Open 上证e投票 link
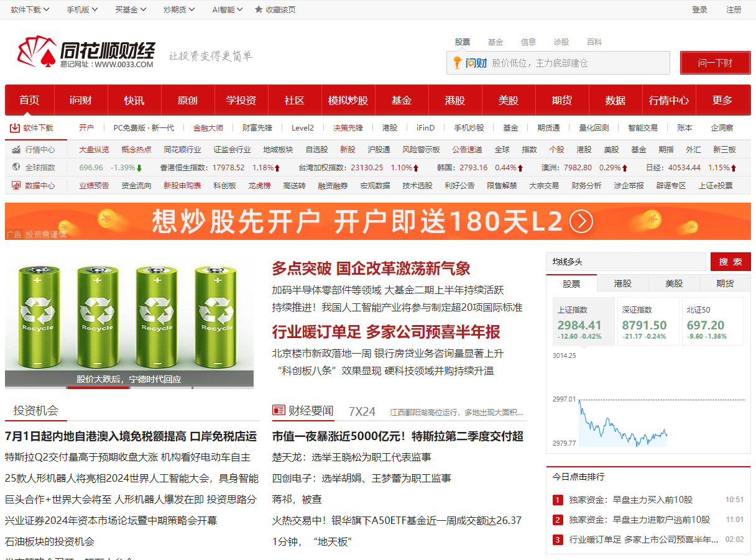 [716, 185]
